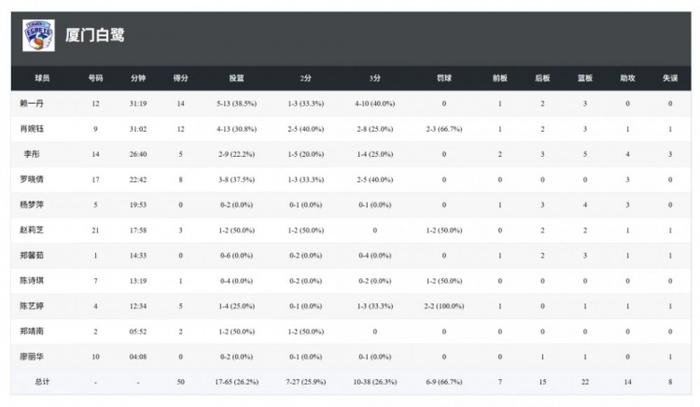Open the 厦门白鹭 team title
Viewport: 700px width, 407px height.
(x=95, y=35)
